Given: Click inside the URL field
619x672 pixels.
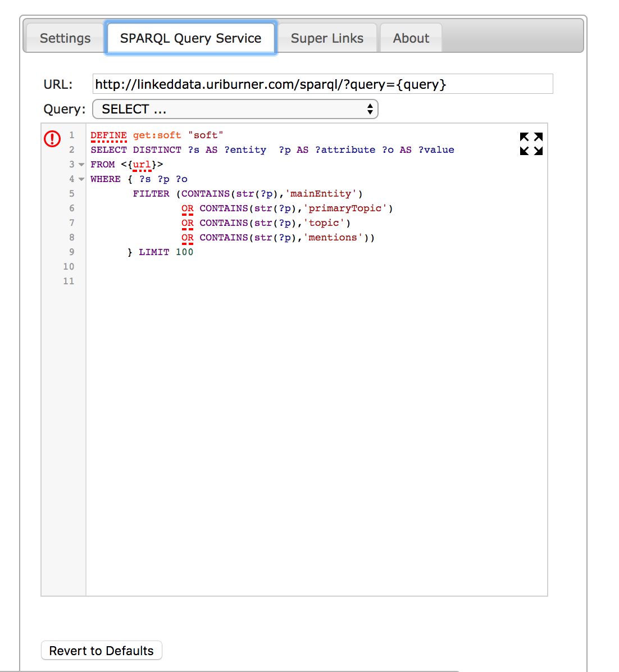Looking at the screenshot, I should tap(322, 83).
